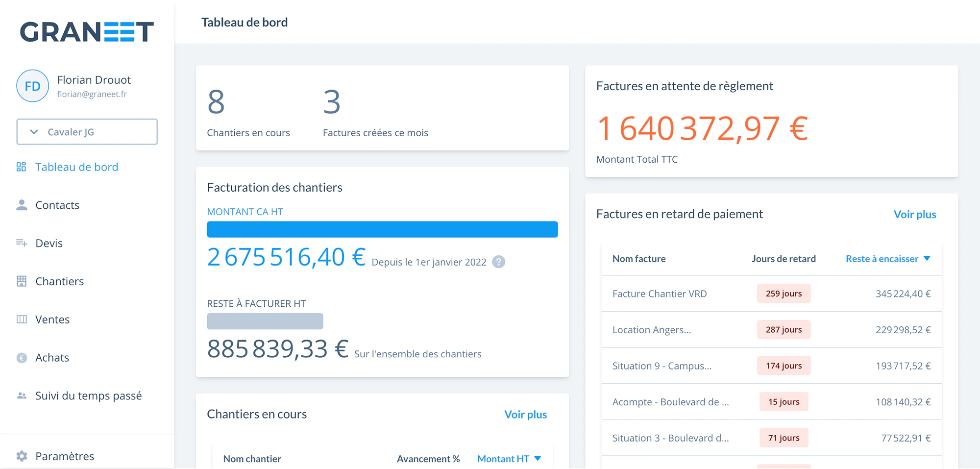Click the Tableau de bord grid icon
980x469 pixels.
[x=21, y=167]
